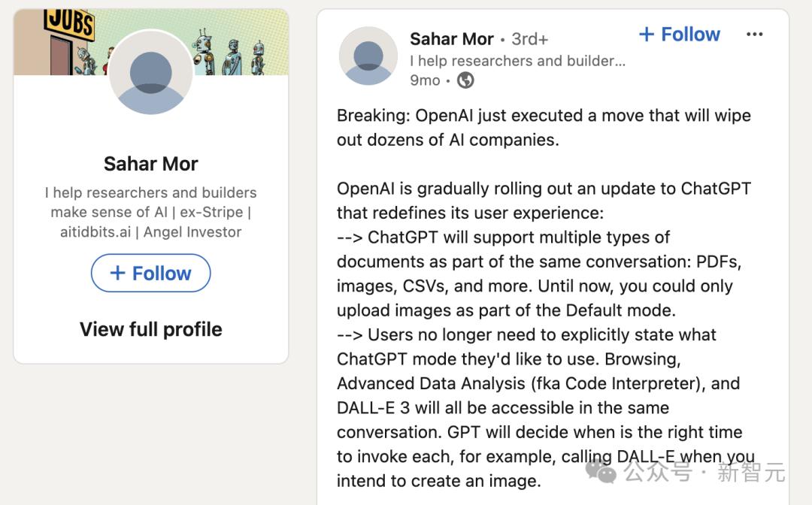Screen dimensions: 812x505
Task: Click aitidbits.ai in the profile card headline
Action: point(94,231)
